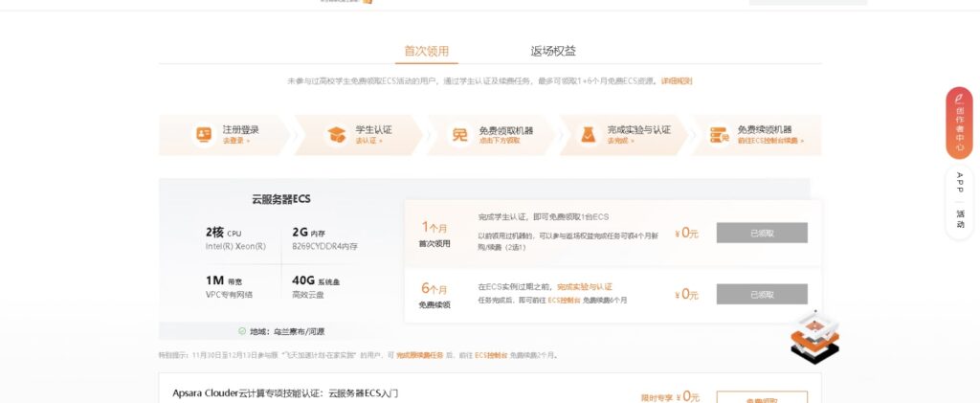Click the 免费续领机器 server icon
The image size is (980, 403).
(x=719, y=134)
